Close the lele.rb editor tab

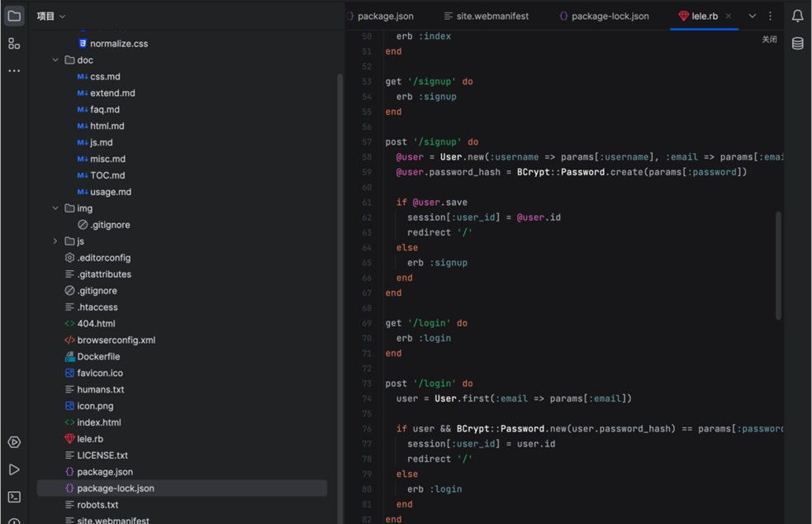(x=728, y=16)
